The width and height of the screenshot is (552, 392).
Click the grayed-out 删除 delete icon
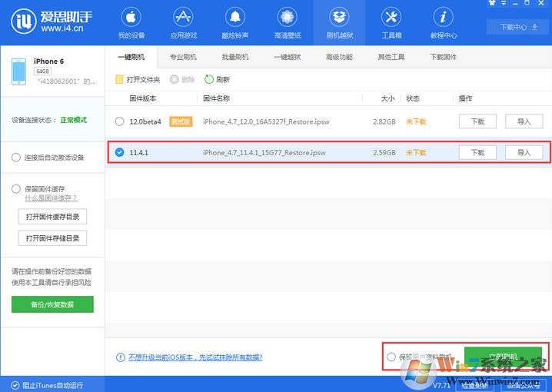click(x=174, y=79)
